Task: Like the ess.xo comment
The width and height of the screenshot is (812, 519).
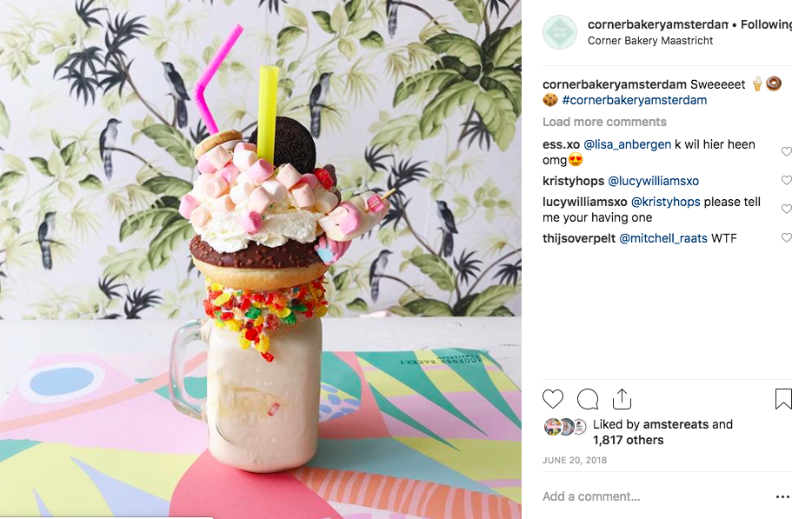Action: 787,151
